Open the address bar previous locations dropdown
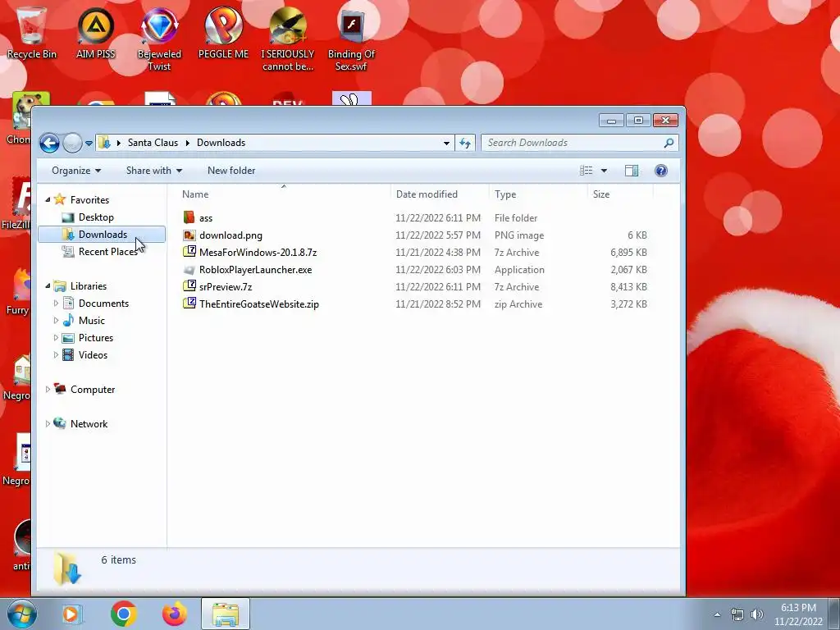 point(446,143)
